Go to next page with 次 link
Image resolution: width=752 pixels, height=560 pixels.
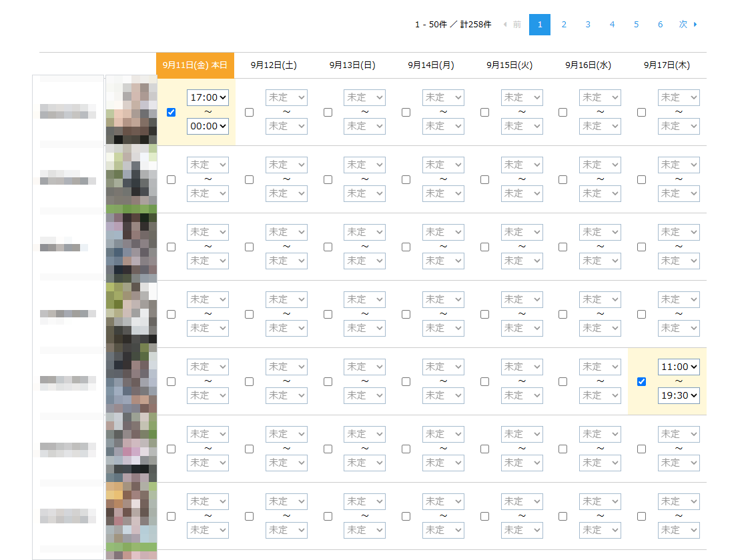click(x=688, y=25)
